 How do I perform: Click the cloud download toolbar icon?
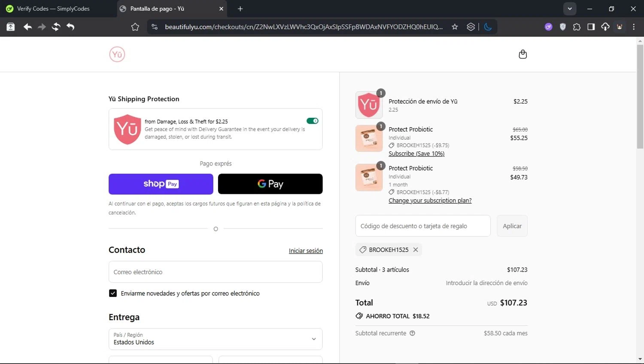tap(605, 27)
